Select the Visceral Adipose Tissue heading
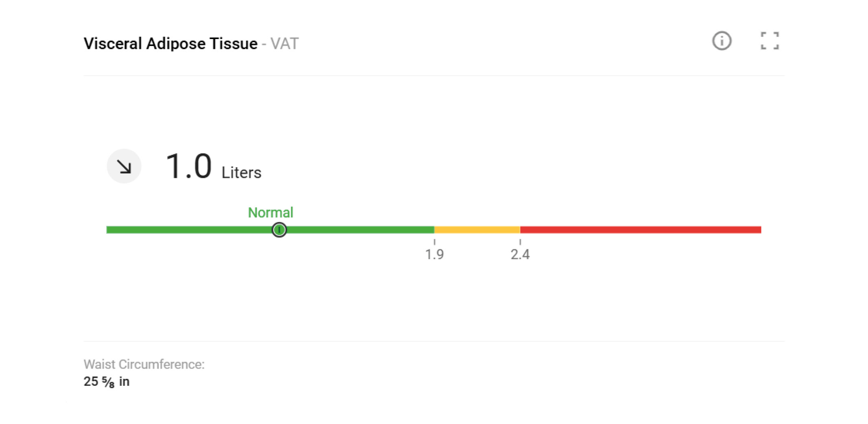The height and width of the screenshot is (424, 868). pos(171,44)
